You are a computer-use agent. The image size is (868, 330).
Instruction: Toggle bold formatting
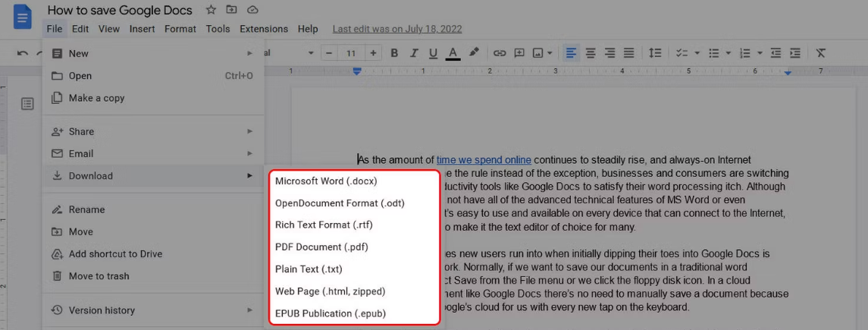[394, 53]
